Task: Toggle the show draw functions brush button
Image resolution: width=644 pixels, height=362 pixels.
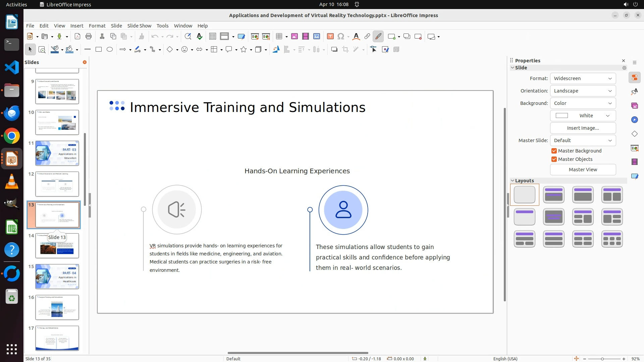Action: pyautogui.click(x=378, y=37)
